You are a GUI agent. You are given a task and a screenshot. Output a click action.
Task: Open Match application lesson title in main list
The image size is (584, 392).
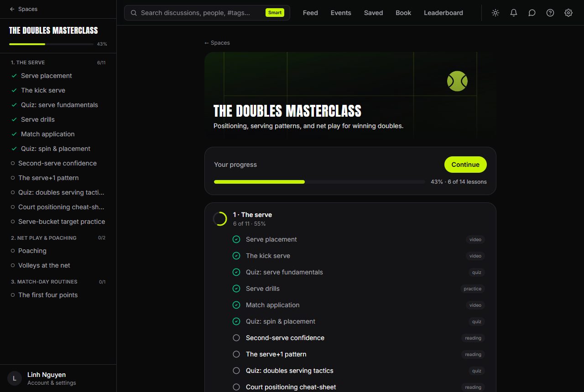coord(273,305)
